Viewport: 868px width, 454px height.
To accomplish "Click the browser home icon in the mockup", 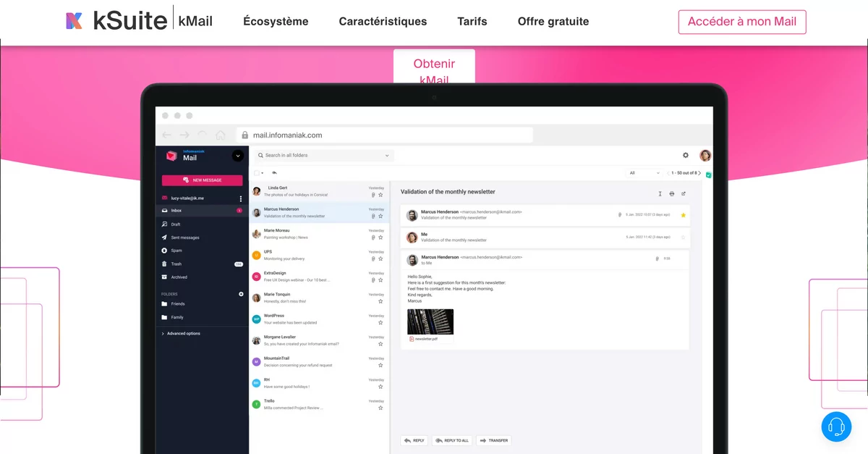I will coord(221,135).
